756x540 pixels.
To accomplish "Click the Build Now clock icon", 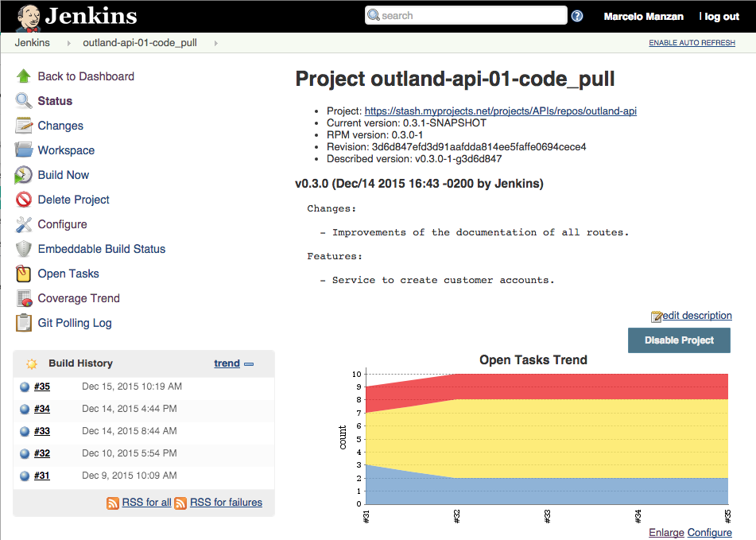I will tap(24, 175).
